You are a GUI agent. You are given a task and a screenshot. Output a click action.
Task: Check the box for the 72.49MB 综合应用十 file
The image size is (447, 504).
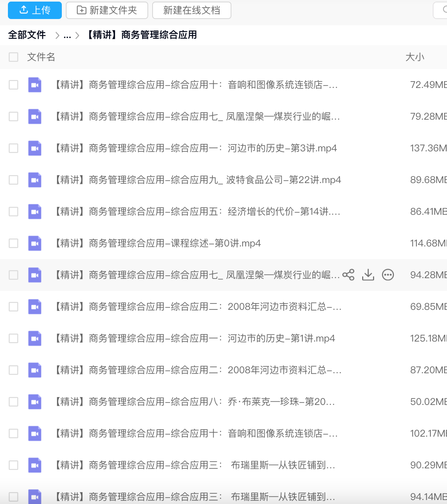coord(13,85)
